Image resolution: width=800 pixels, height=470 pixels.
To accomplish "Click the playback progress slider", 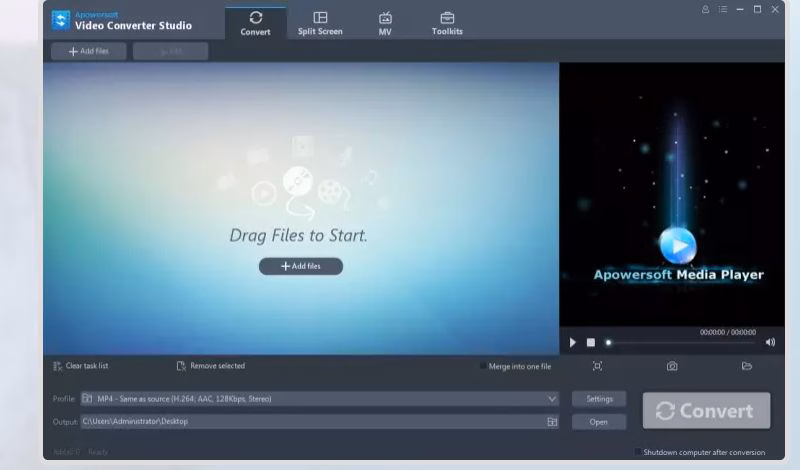I will (681, 342).
